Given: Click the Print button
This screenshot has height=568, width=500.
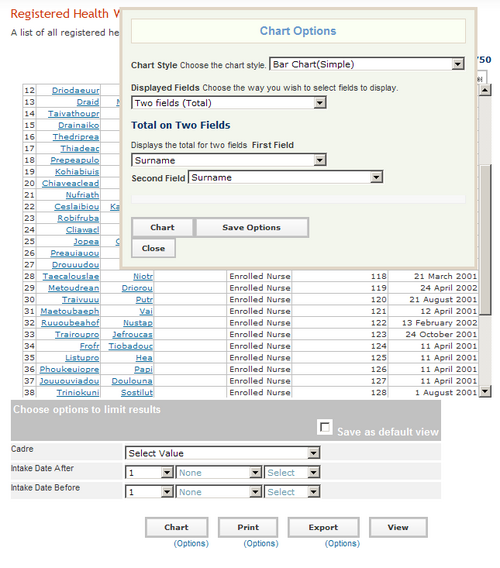Looking at the screenshot, I should click(x=248, y=527).
